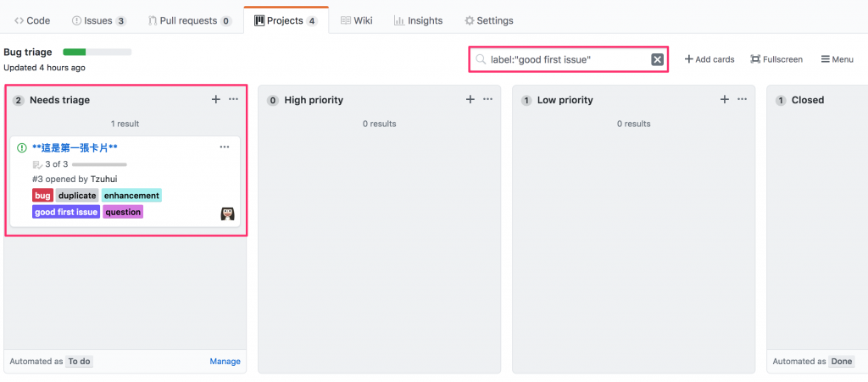Screen dimensions: 868x382
Task: Enter Fullscreen mode for the board
Action: 776,59
